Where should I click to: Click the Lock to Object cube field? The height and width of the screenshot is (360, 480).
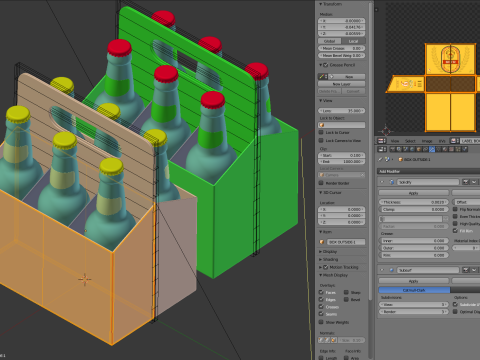342,125
